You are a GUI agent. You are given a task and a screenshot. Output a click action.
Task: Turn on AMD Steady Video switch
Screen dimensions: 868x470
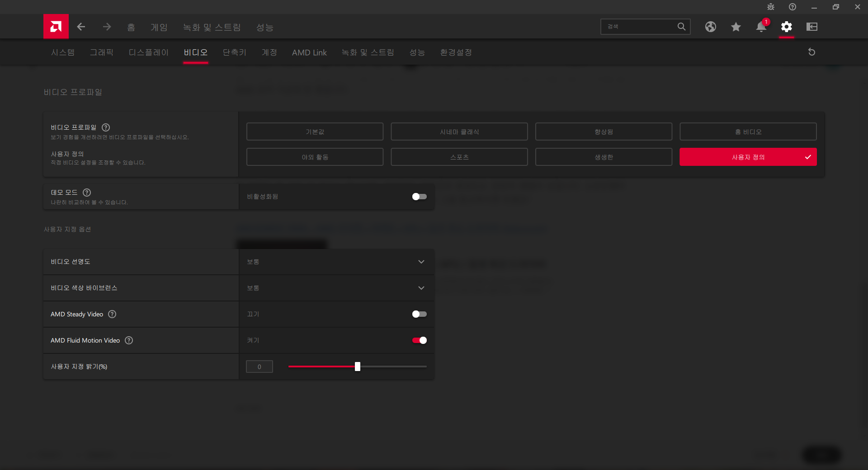[x=420, y=314]
